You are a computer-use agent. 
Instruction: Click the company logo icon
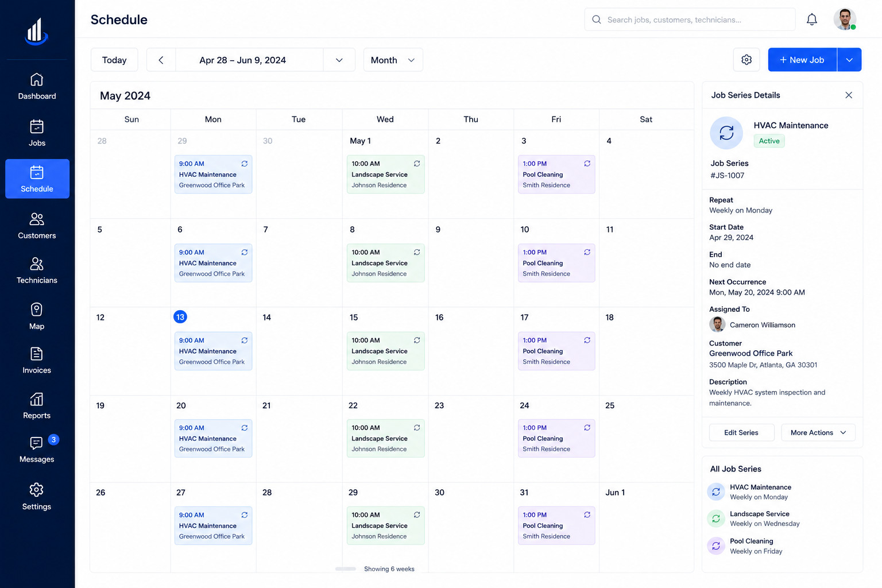[36, 31]
